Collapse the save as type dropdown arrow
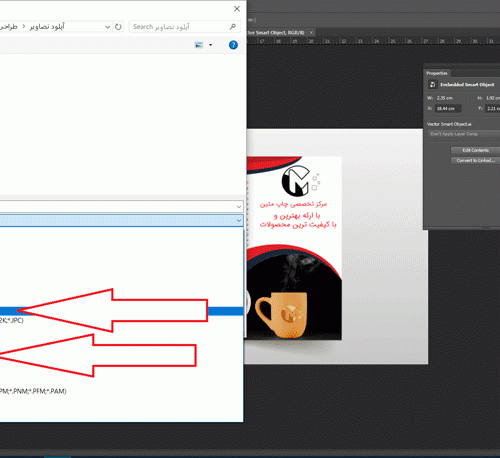This screenshot has width=500, height=458. [239, 220]
